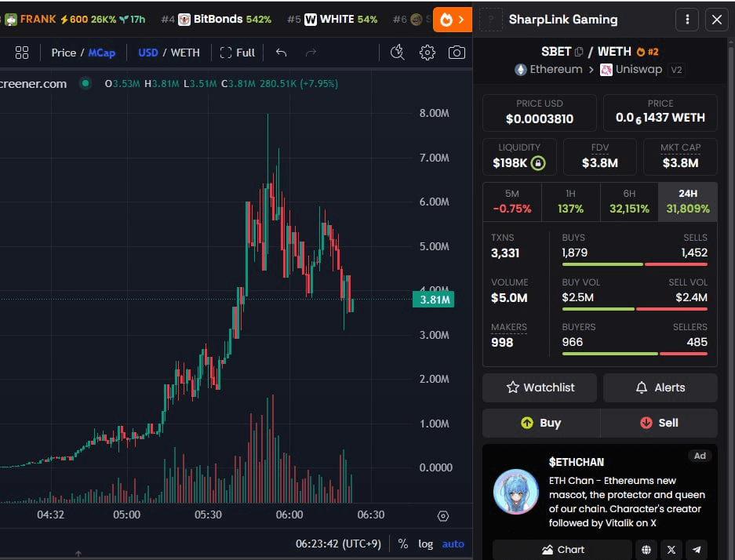Screen dimensions: 735x560
Task: Click the buyers versus sellers ratio bar
Action: point(635,354)
